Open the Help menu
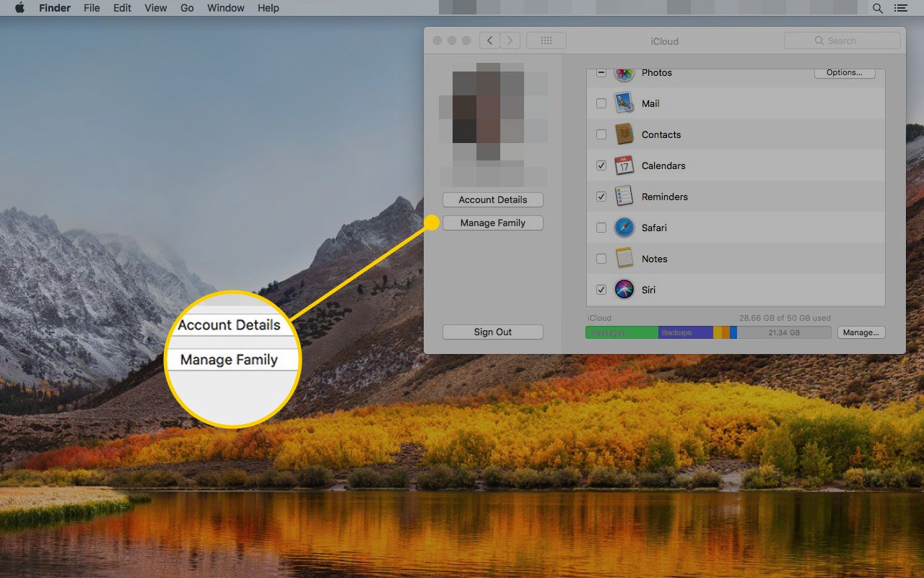This screenshot has width=924, height=578. pos(268,8)
